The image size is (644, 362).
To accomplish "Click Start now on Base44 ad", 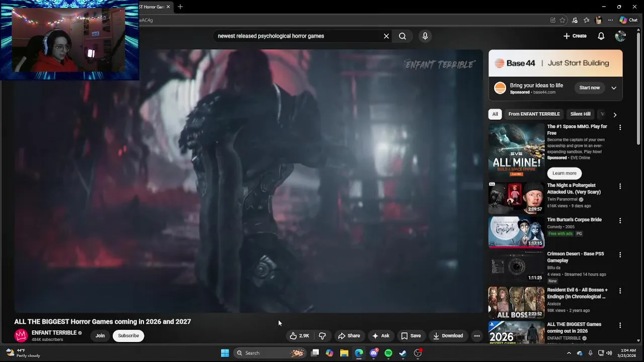I will [589, 88].
